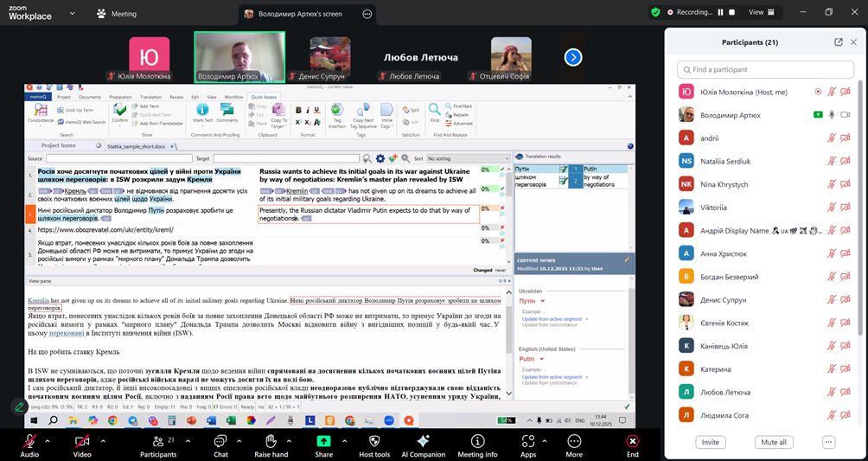Unmute microphone with the Audio button
This screenshot has height=461, width=868.
[29, 443]
